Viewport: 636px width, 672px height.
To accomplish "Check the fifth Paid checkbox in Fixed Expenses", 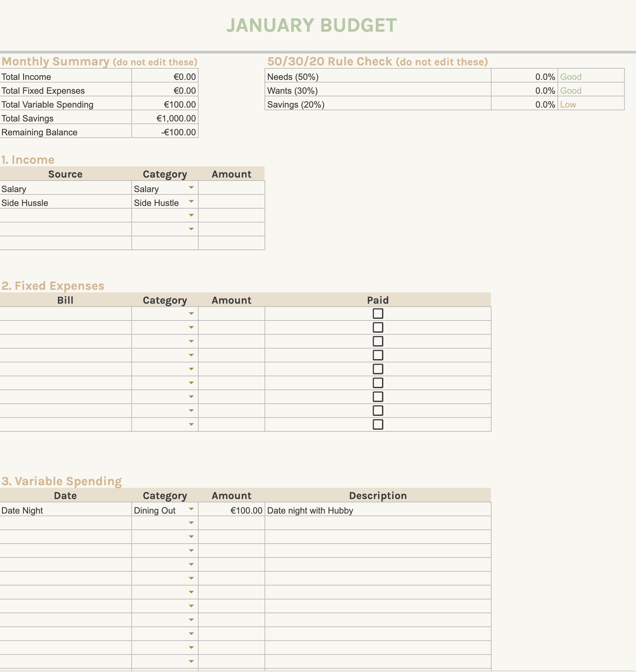I will 378,369.
